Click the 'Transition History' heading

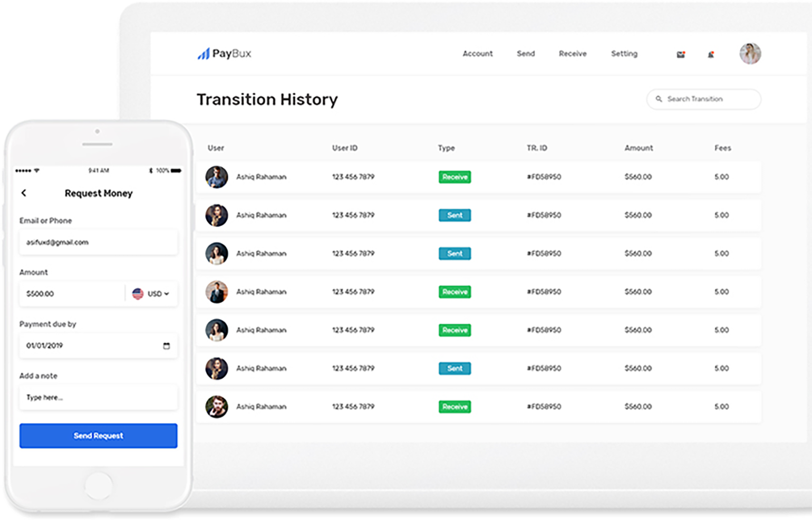267,100
